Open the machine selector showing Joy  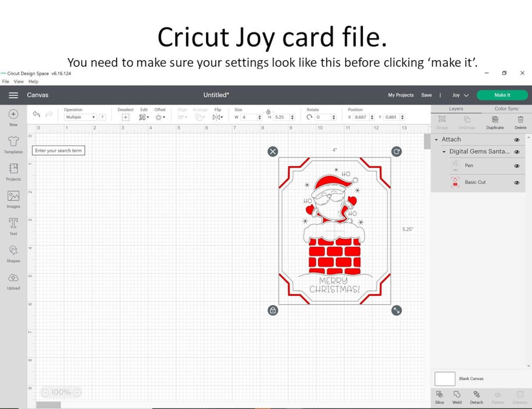point(460,95)
